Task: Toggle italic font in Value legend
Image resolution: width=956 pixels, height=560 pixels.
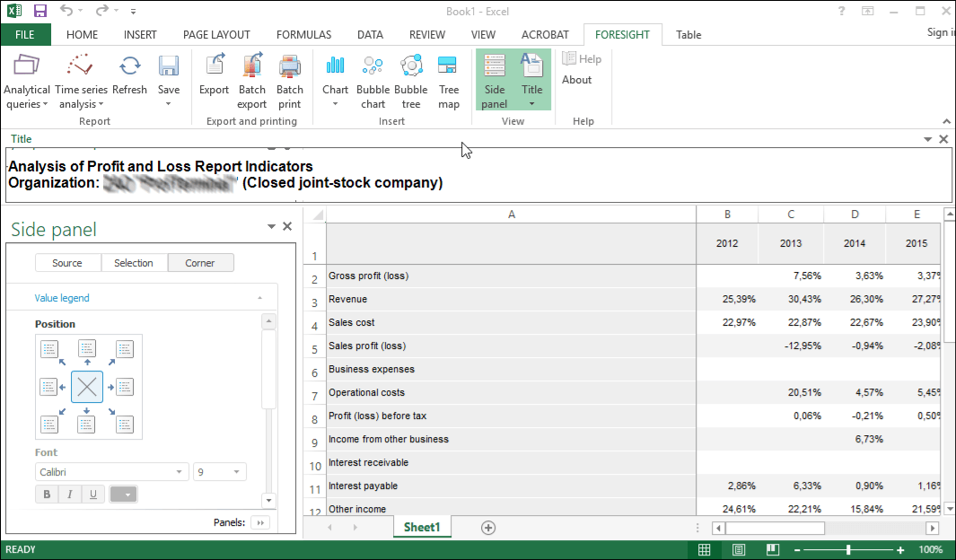Action: click(69, 494)
